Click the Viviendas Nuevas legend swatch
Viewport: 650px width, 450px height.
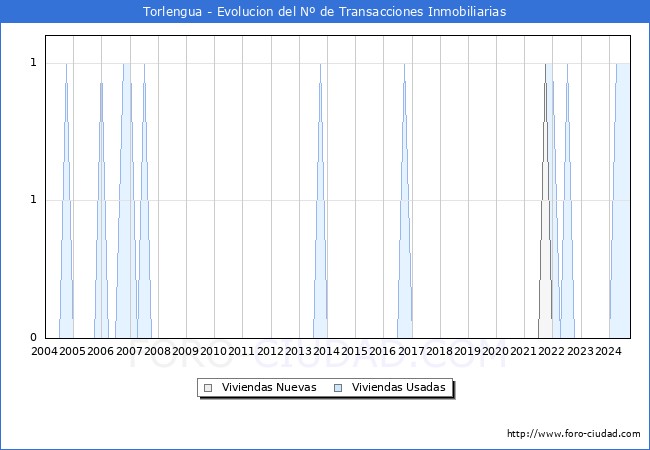click(x=208, y=388)
